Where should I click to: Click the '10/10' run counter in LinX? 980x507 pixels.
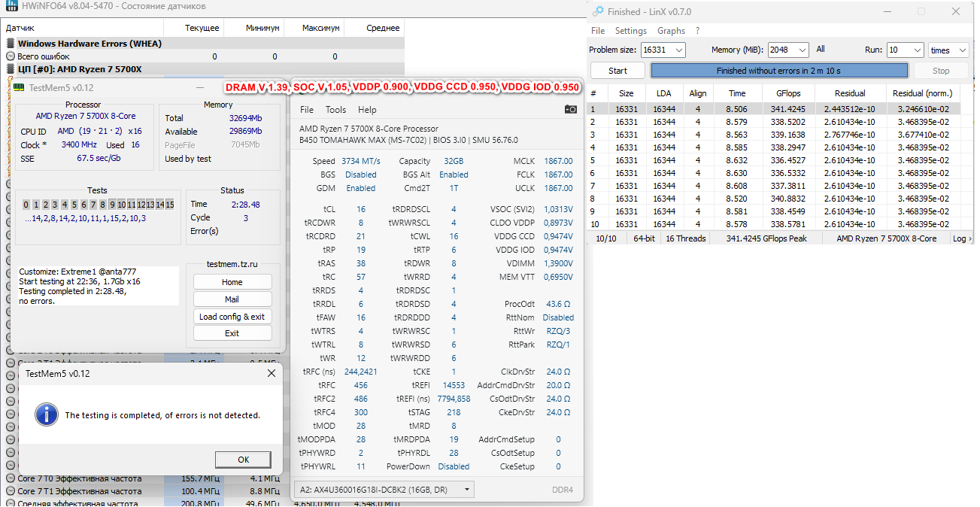[606, 238]
